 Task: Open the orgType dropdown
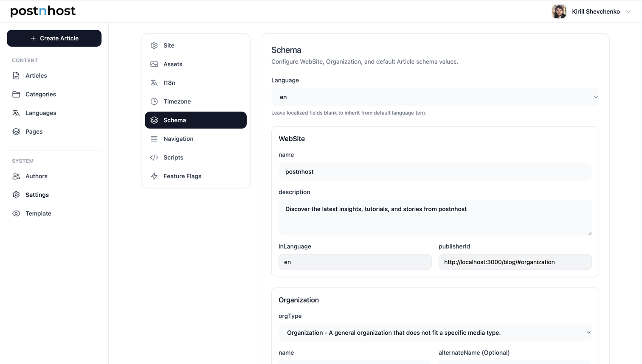435,333
